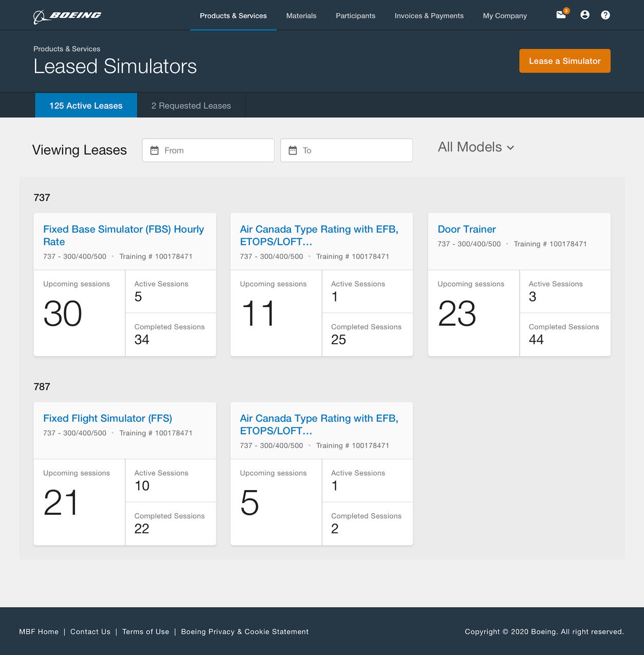Open the Materials menu
Screen dimensions: 644x655
coord(301,16)
